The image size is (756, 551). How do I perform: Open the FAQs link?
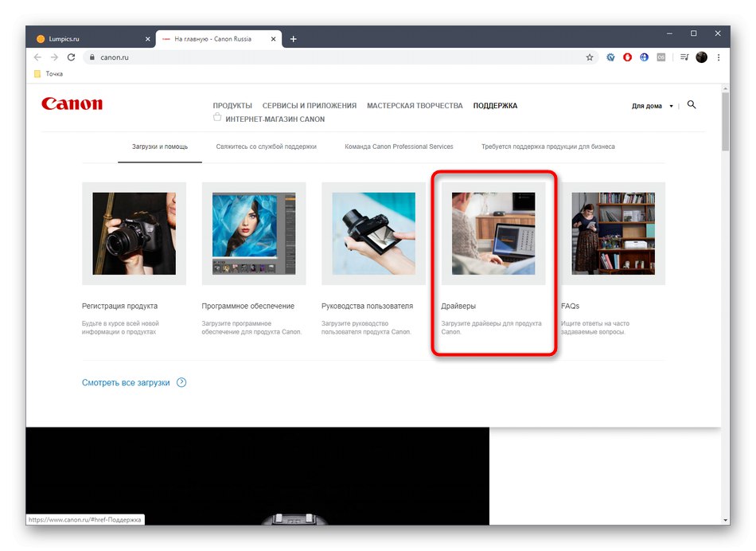[570, 306]
